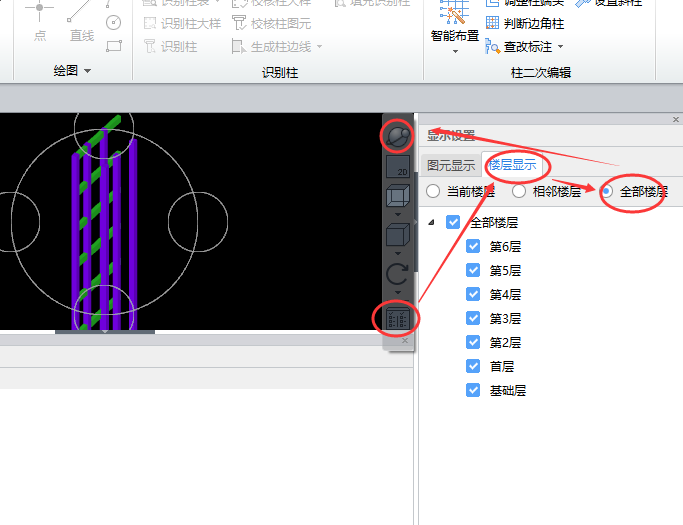The image size is (683, 525).
Task: Click 校核柱图元 command
Action: (272, 23)
